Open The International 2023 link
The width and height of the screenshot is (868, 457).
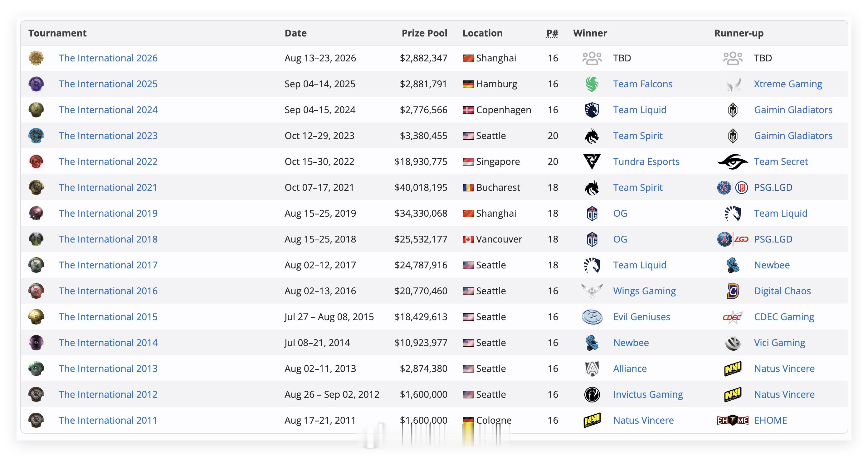click(108, 136)
